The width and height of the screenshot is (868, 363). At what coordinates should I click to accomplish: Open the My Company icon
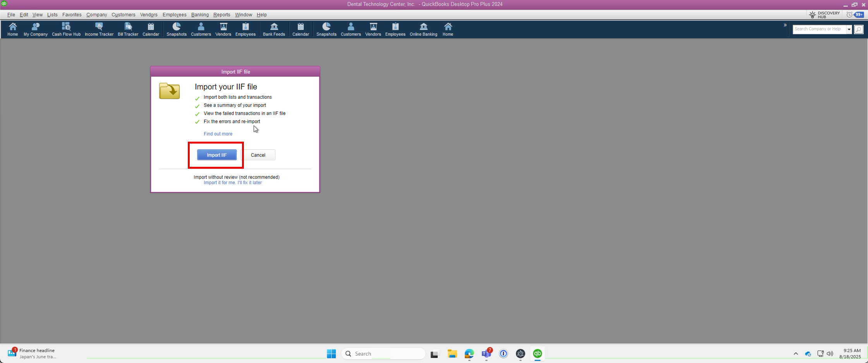point(36,29)
